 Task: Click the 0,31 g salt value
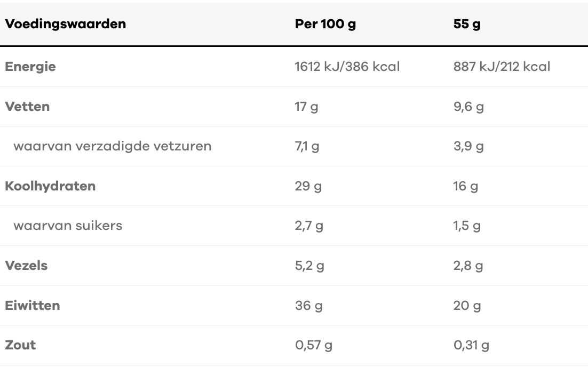[x=471, y=345]
